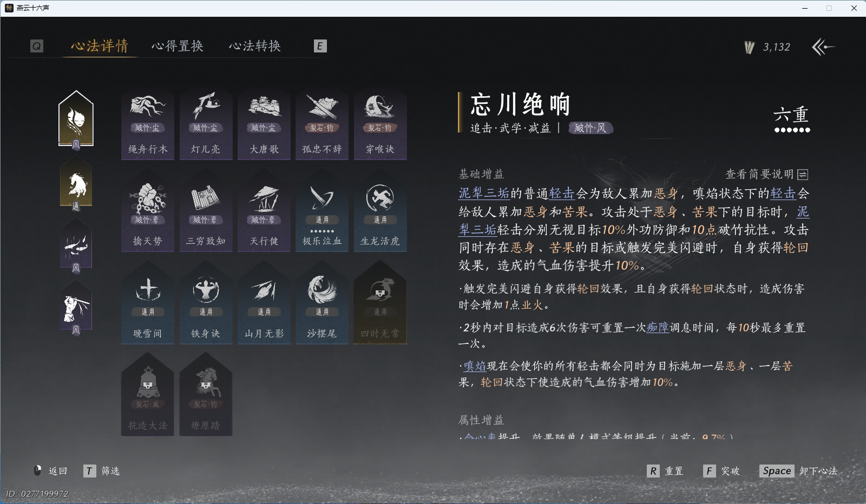Switch to the 心得置换 tab
This screenshot has width=866, height=504.
tap(178, 46)
